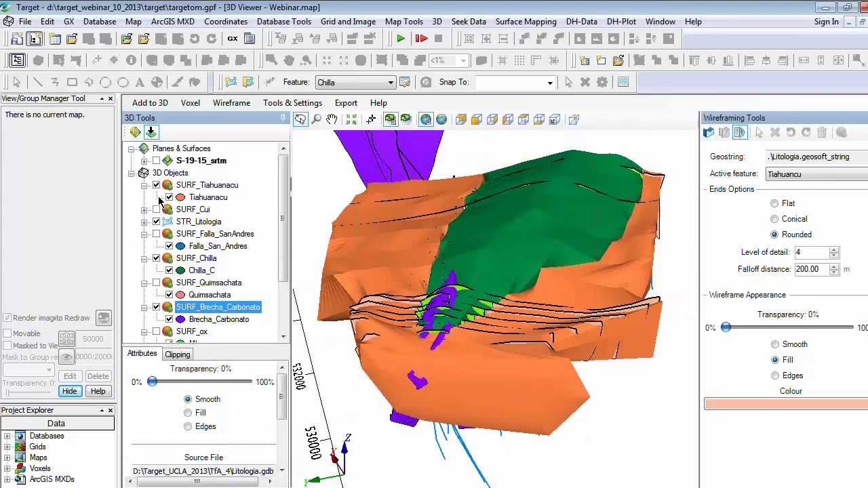Click the Level of detail input field
This screenshot has height=488, width=868.
[x=811, y=252]
